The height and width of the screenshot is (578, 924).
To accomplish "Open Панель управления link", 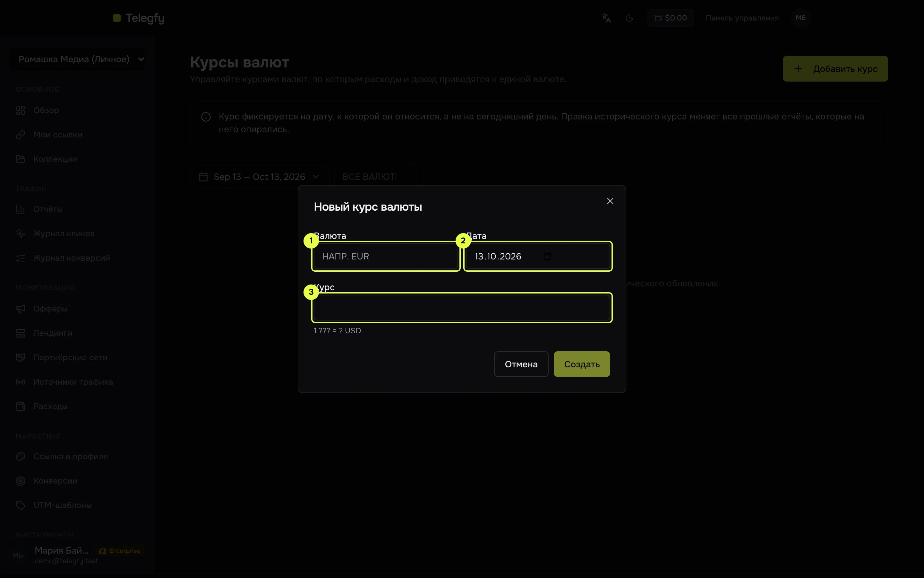I will point(742,18).
